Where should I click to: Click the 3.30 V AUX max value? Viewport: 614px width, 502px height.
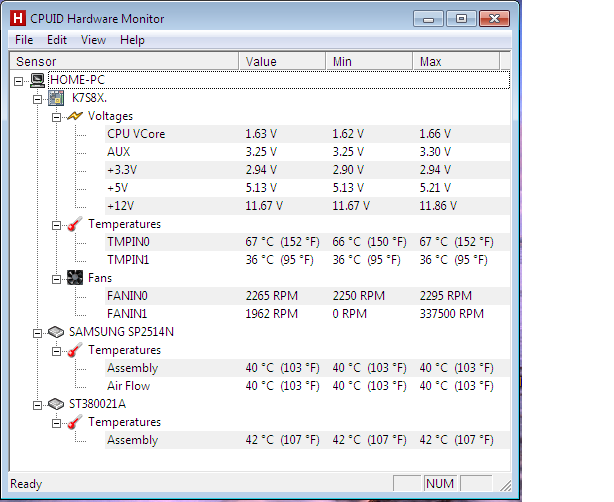(435, 152)
